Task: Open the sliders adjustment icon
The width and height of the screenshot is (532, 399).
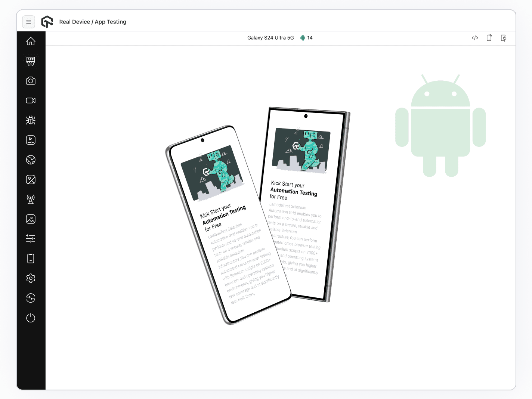Action: point(31,239)
